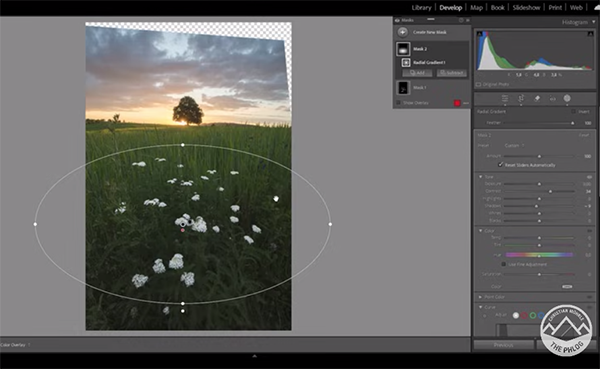Screen dimensions: 600x369
Task: Click the Exposure slider
Action: [x=539, y=184]
